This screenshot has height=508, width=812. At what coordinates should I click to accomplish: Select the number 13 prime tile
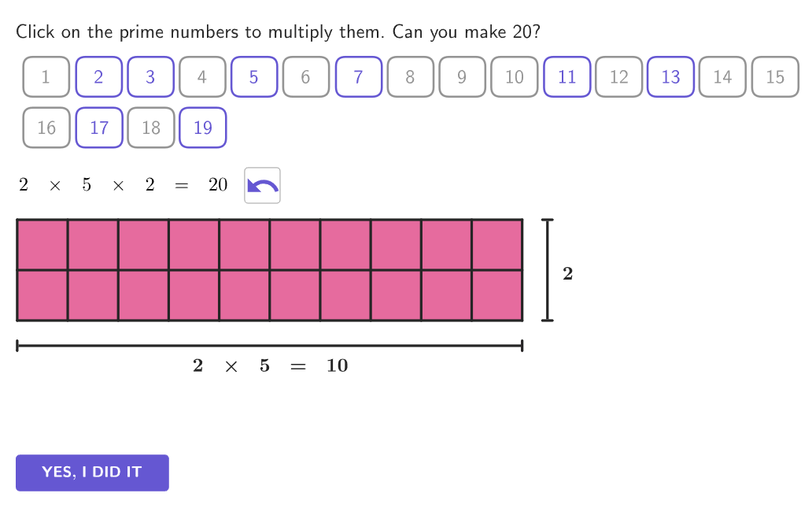coord(670,76)
